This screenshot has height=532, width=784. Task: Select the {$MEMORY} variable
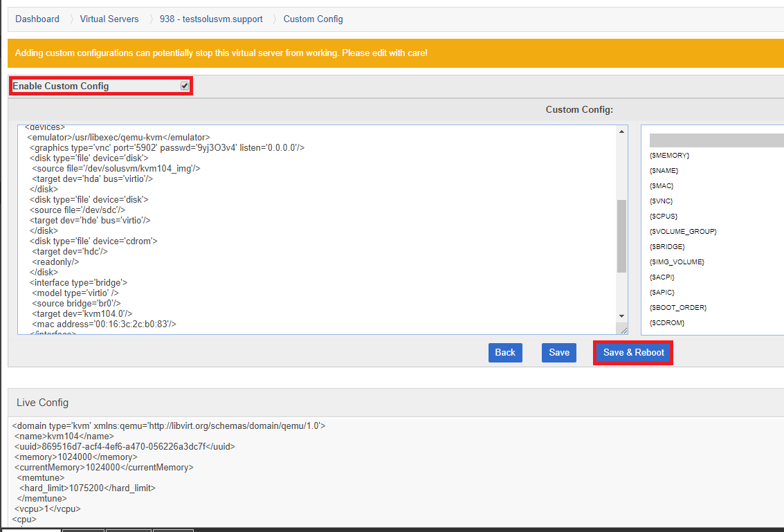(x=669, y=156)
